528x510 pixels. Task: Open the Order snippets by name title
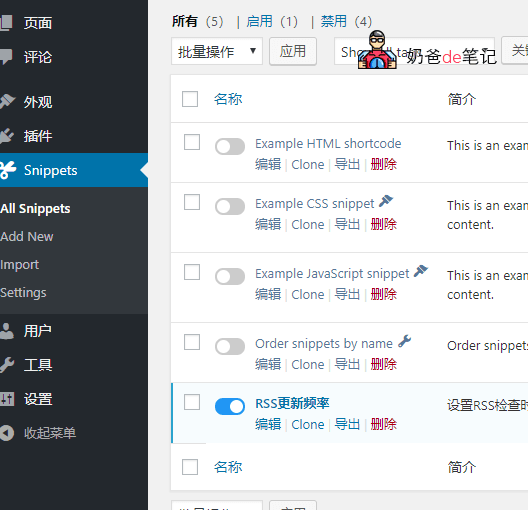(324, 344)
